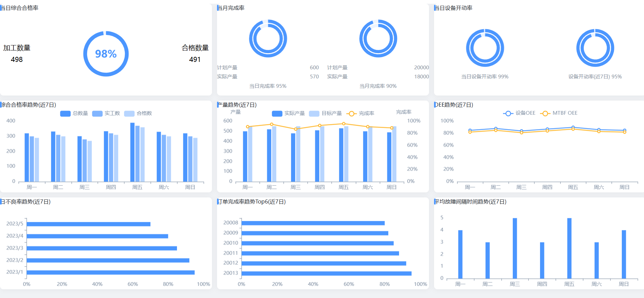Toggle the 目标产量 legend entry
Viewport: 644px width, 298px height.
325,113
